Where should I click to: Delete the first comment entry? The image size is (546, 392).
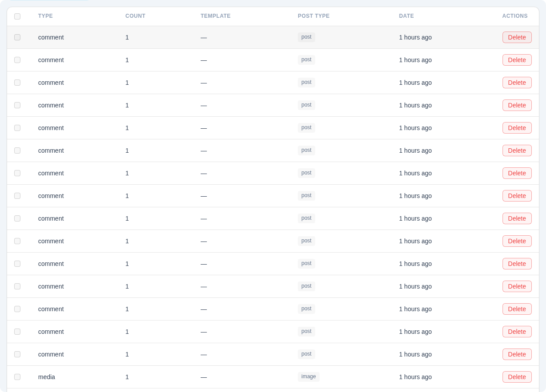click(517, 37)
